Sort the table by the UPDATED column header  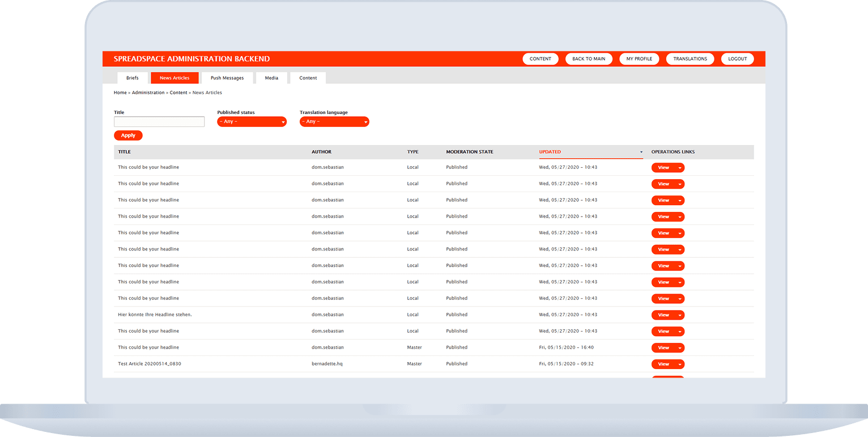(550, 152)
